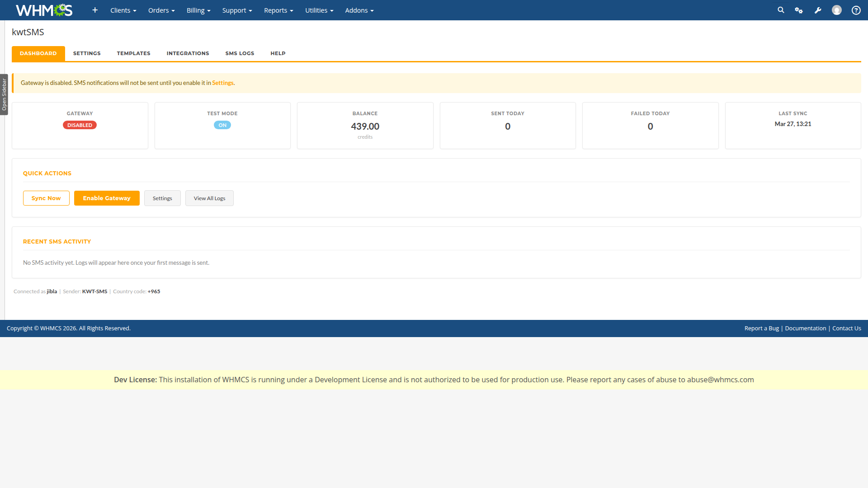Click the wrench configuration icon
This screenshot has width=868, height=488.
point(818,10)
